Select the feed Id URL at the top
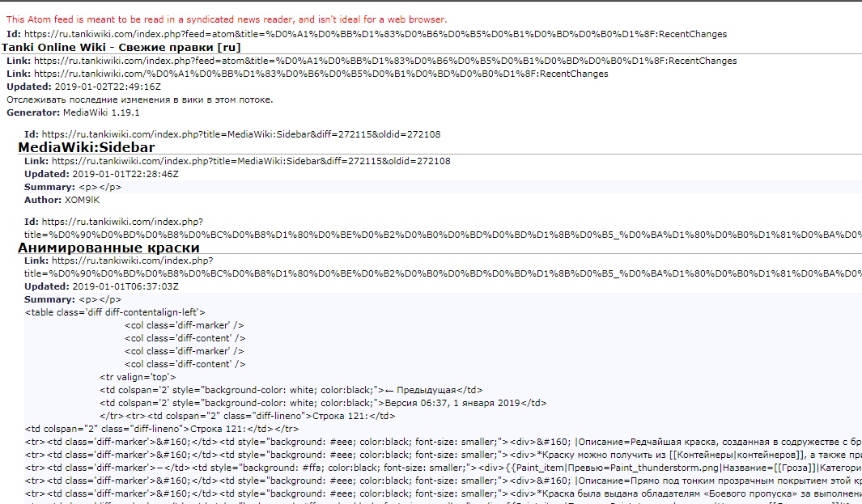This screenshot has height=504, width=862. (x=375, y=34)
